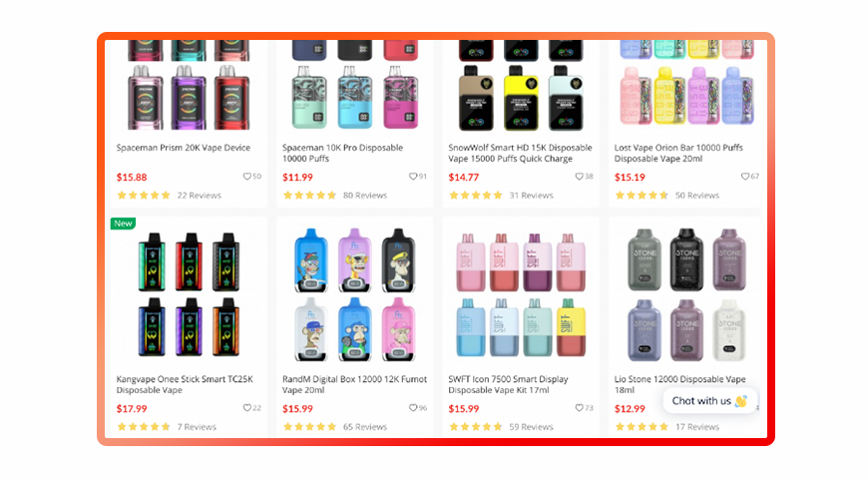Click the $15.99 price of SWFT Icon

[463, 409]
